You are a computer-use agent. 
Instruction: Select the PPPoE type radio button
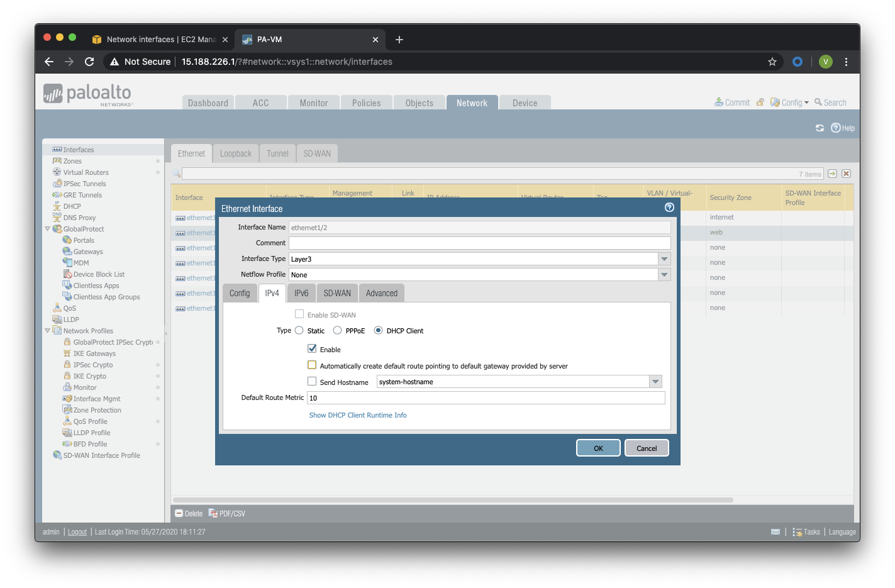338,330
